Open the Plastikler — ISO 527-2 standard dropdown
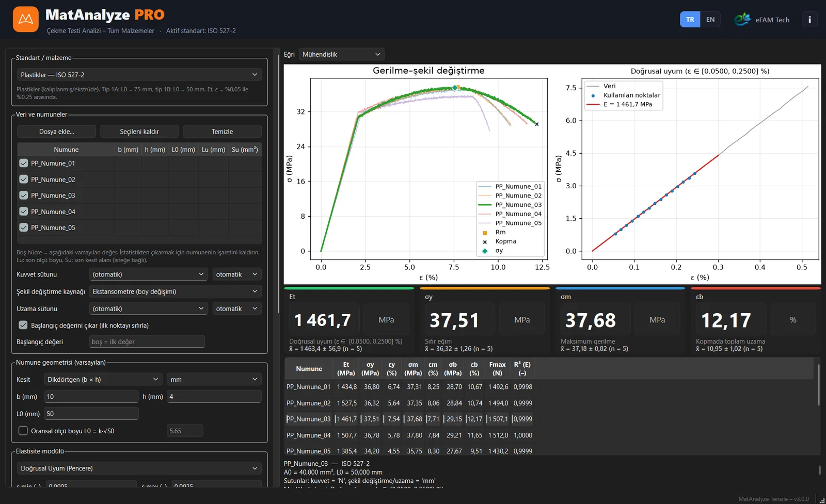This screenshot has height=504, width=826. (139, 75)
